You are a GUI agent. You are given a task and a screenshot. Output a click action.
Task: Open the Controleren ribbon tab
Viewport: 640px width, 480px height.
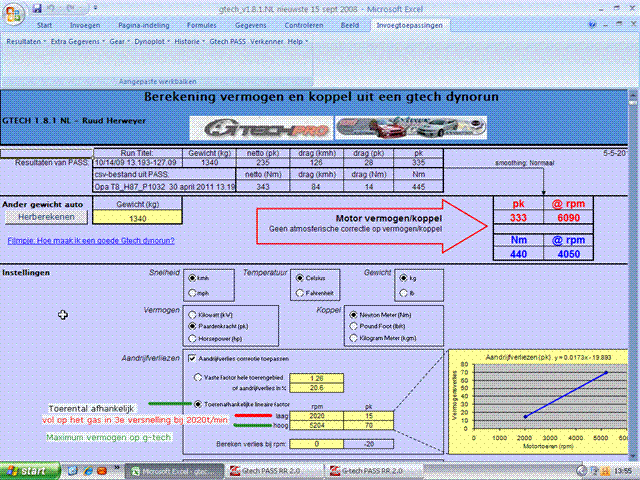coord(304,25)
